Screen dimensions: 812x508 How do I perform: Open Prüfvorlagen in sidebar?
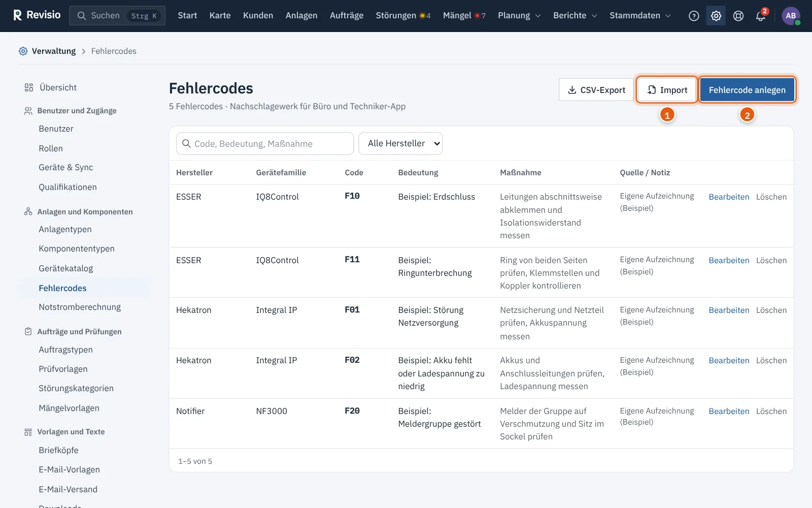pos(63,369)
